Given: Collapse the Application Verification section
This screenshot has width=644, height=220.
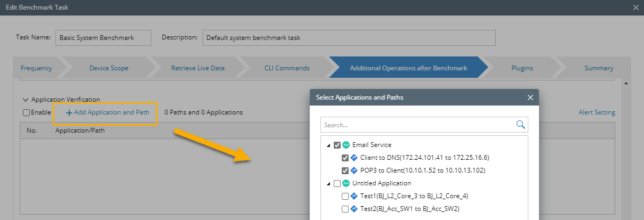Looking at the screenshot, I should 26,100.
